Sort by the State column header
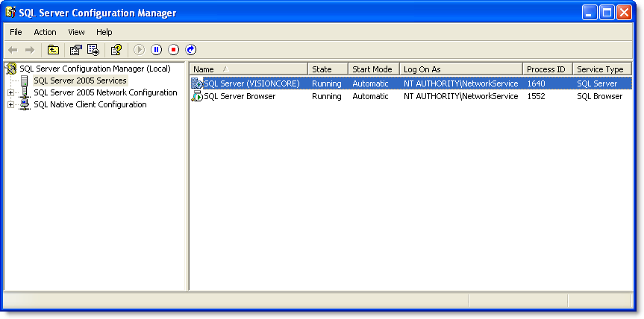644x319 pixels. tap(328, 69)
